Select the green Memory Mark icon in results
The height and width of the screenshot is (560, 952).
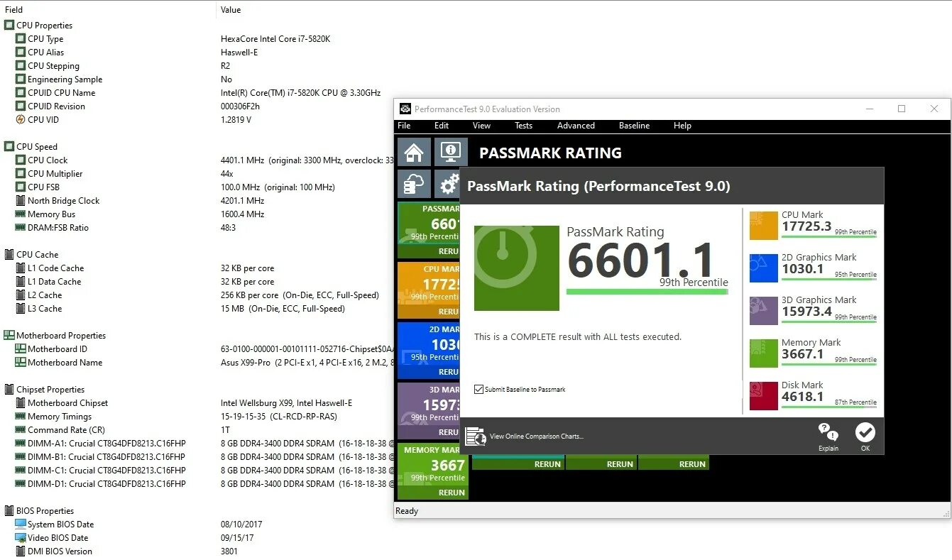764,353
